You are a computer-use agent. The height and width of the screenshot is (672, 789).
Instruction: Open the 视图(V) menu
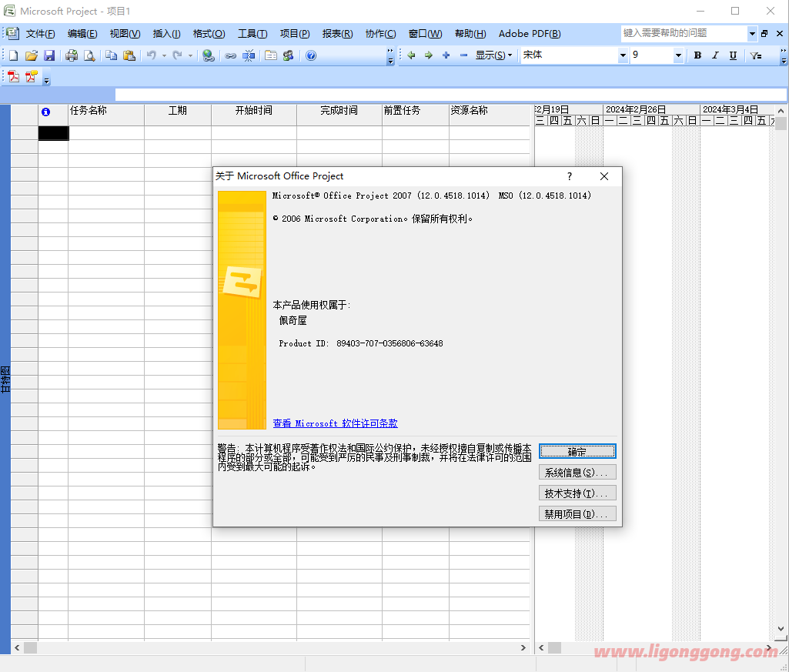(x=125, y=34)
